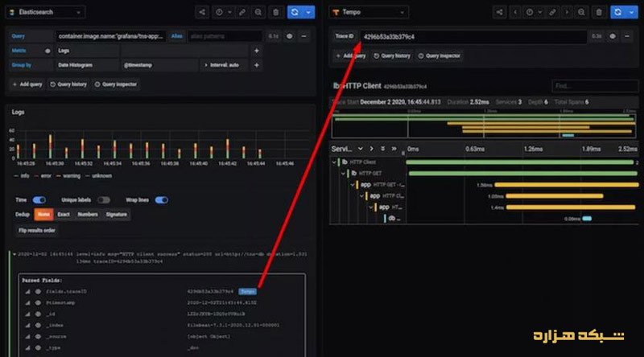Open the @timestamp field selector
Screen dimensions: 644x357
coord(159,65)
